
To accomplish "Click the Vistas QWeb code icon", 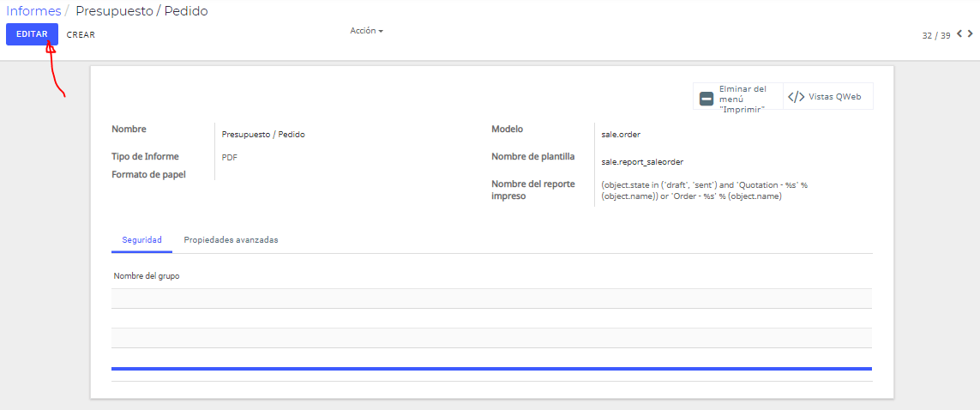I will 796,97.
